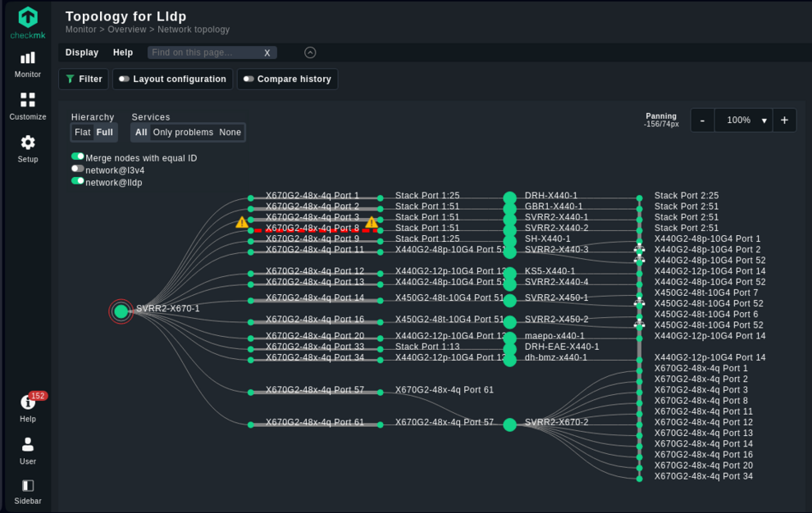This screenshot has width=812, height=513.
Task: Disable the network@lldp layer toggle
Action: pyautogui.click(x=78, y=181)
